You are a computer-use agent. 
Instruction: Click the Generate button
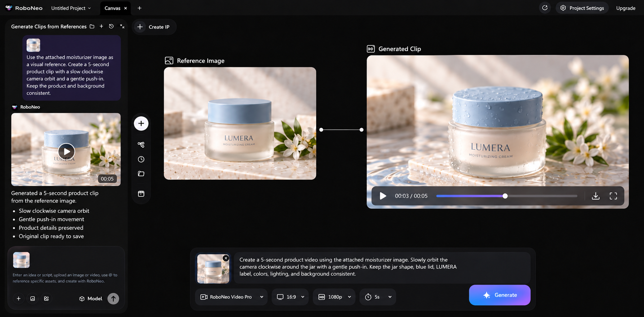pyautogui.click(x=499, y=295)
